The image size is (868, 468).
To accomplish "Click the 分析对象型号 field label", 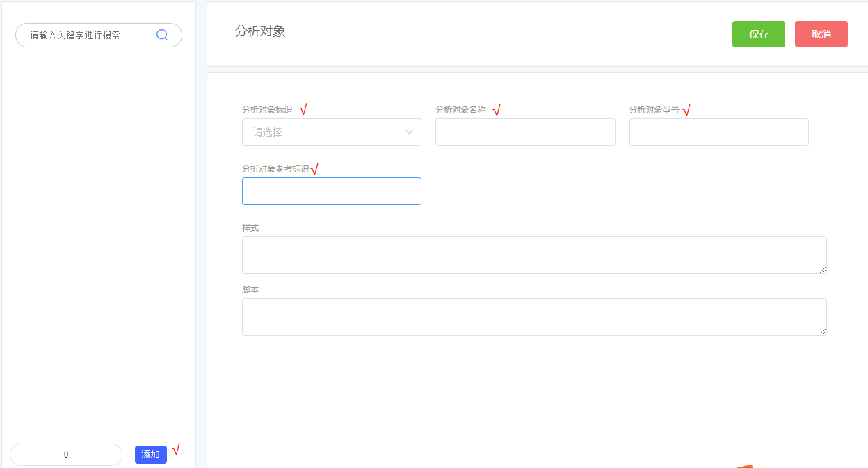I will [x=654, y=110].
